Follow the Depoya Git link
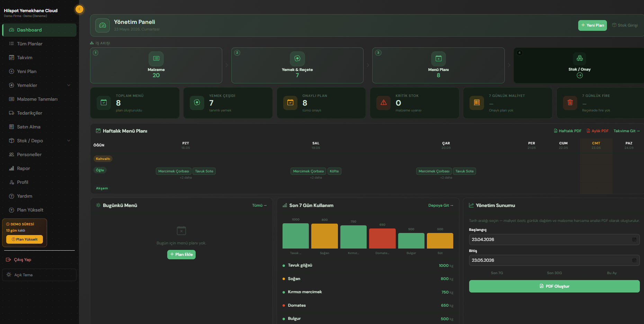The height and width of the screenshot is (324, 644). (441, 205)
